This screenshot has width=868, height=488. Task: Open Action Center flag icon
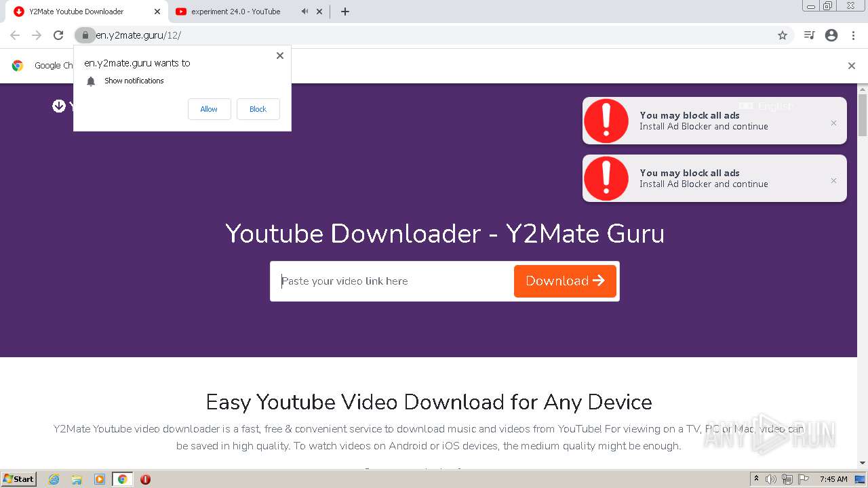803,479
